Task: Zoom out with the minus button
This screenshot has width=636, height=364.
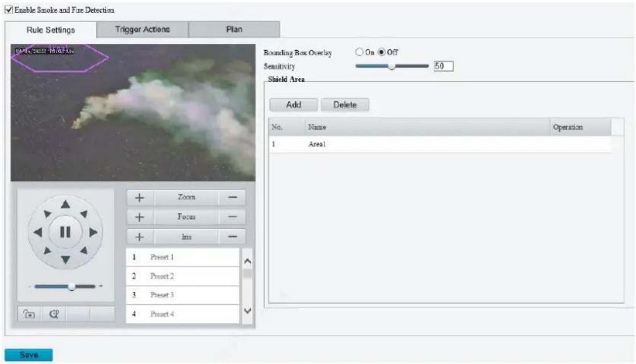Action: pyautogui.click(x=233, y=197)
